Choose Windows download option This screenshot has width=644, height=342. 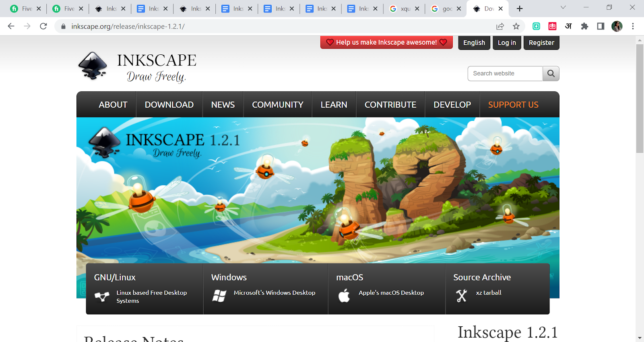point(266,288)
